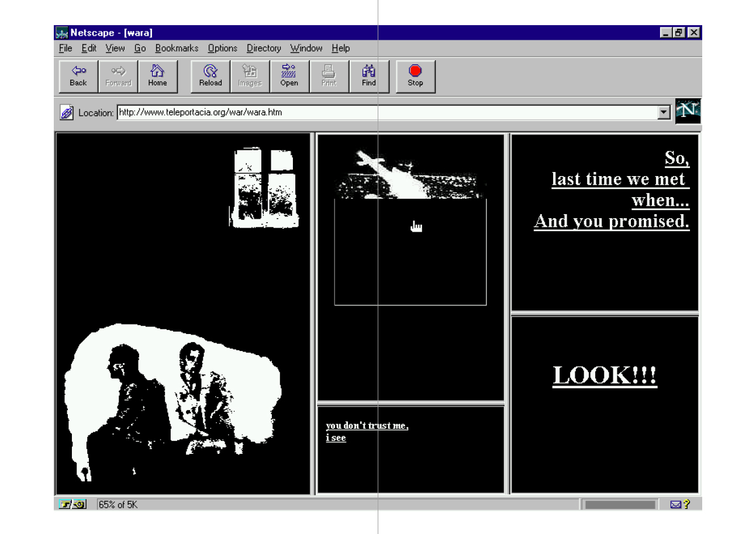
Task: Click the "you don't trust me, i see" link
Action: [x=367, y=426]
